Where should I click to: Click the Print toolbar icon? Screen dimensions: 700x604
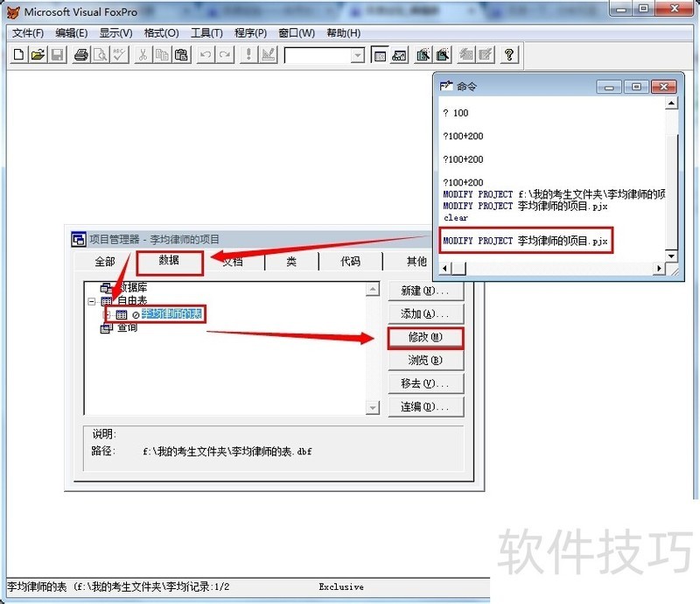80,54
